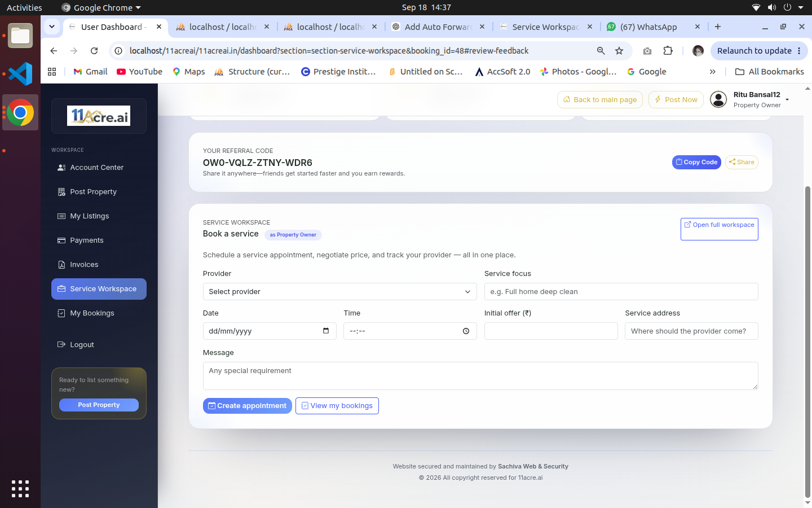The width and height of the screenshot is (812, 508).
Task: Open the full workspace link
Action: (720, 229)
